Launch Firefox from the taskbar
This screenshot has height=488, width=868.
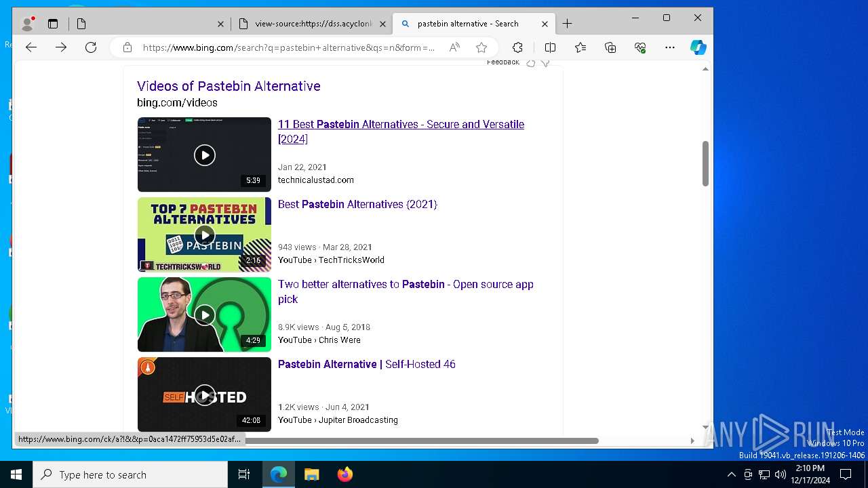tap(344, 474)
